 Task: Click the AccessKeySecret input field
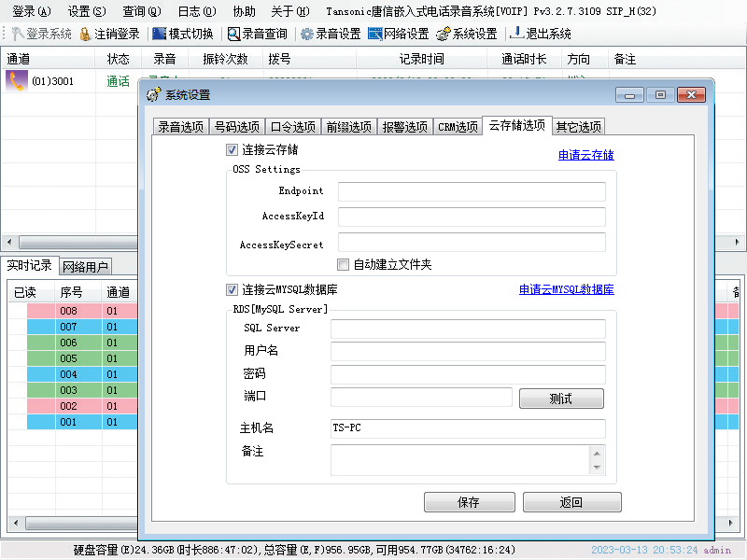[x=472, y=243]
